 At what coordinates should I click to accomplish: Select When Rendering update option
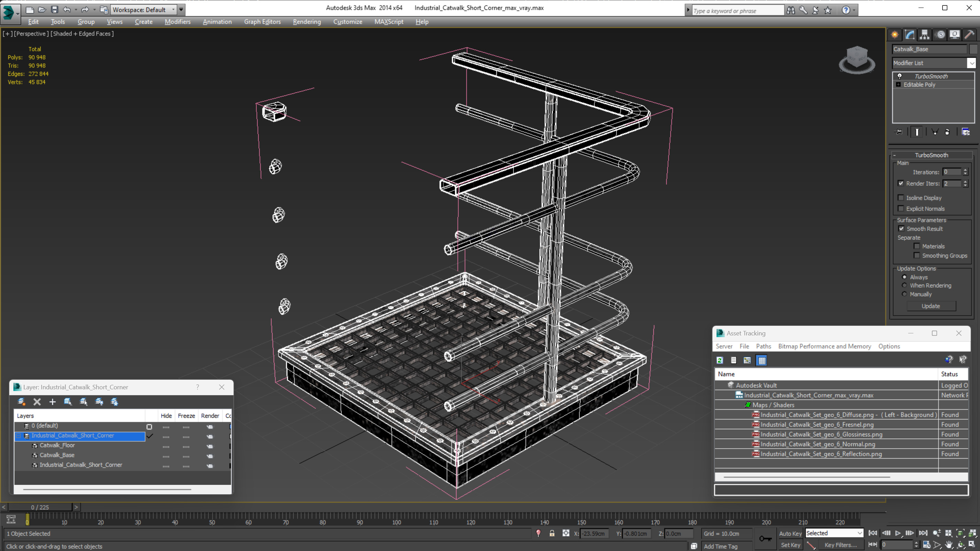click(x=905, y=285)
